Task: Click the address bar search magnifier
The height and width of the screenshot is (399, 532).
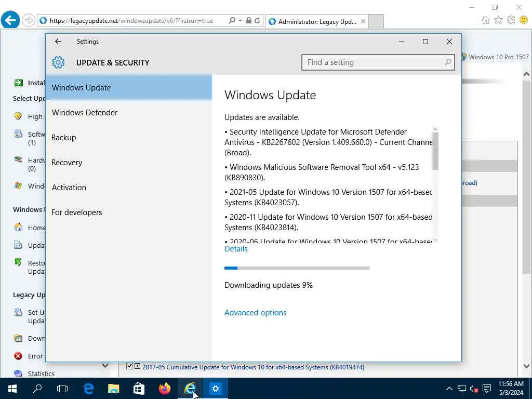Action: pyautogui.click(x=232, y=20)
